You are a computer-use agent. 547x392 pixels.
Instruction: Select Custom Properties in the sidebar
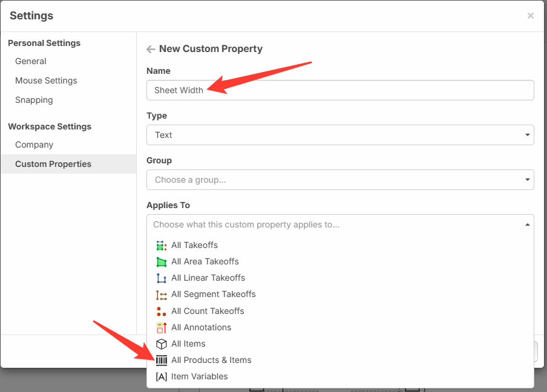pyautogui.click(x=53, y=164)
